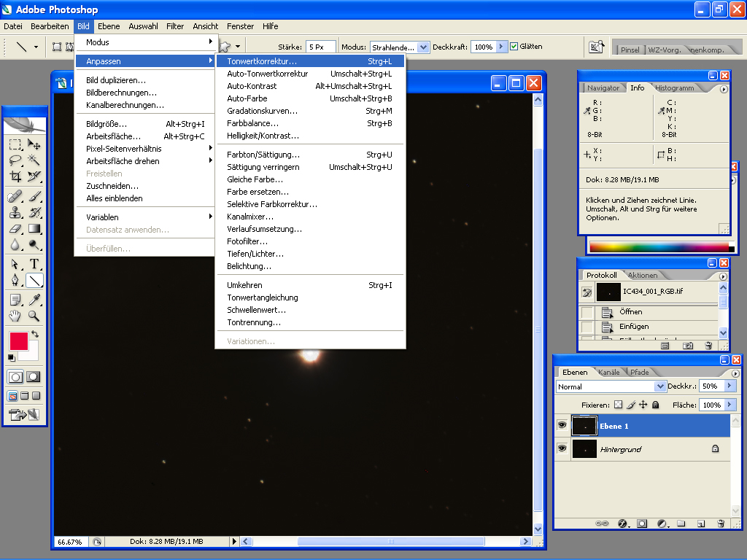Switch to Standard edit mode
This screenshot has height=560, width=747.
15,377
